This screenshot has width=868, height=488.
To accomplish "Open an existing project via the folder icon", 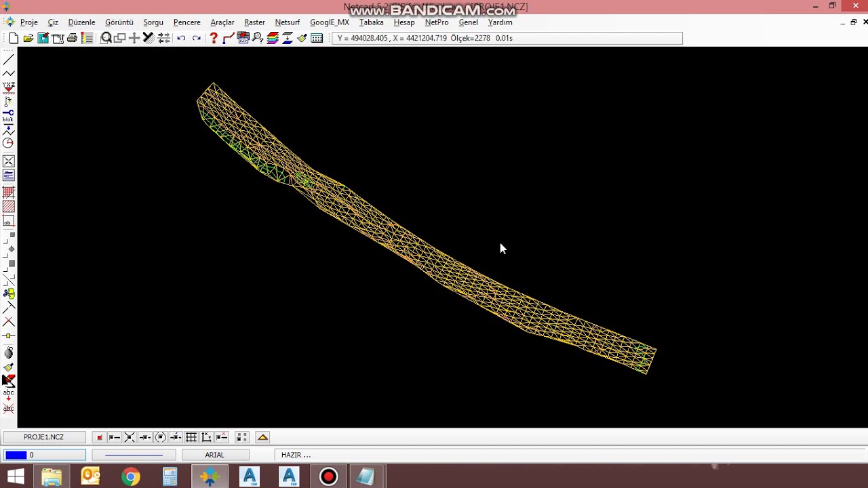I will [x=28, y=38].
